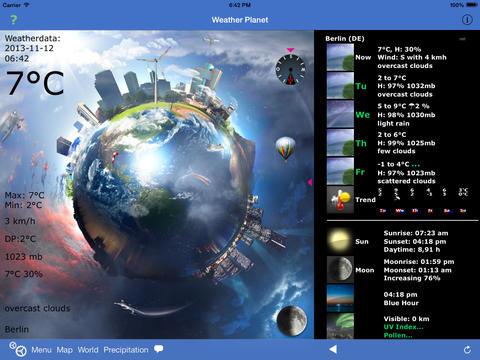Tap the wind compass gauge

click(x=290, y=69)
